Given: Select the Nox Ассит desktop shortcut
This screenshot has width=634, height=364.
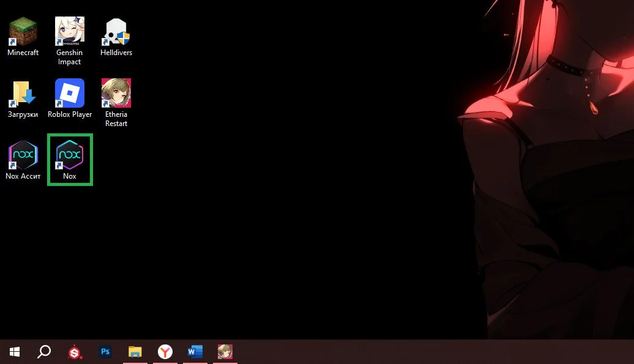Looking at the screenshot, I should pos(23,160).
